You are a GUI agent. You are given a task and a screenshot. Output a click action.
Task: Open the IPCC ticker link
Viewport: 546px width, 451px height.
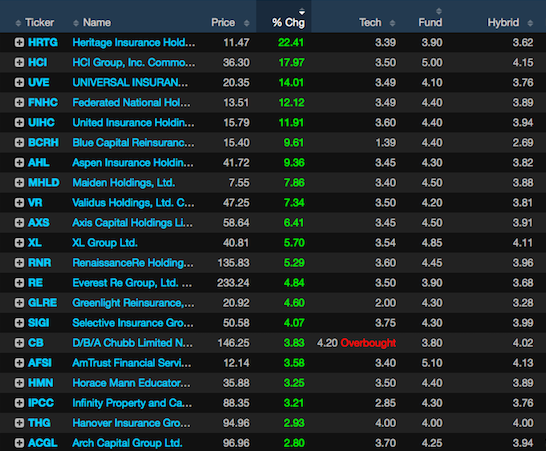coord(41,403)
